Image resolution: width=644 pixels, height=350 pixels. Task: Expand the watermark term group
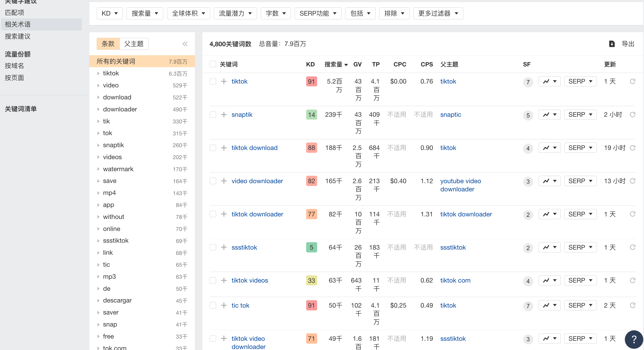pyautogui.click(x=98, y=169)
